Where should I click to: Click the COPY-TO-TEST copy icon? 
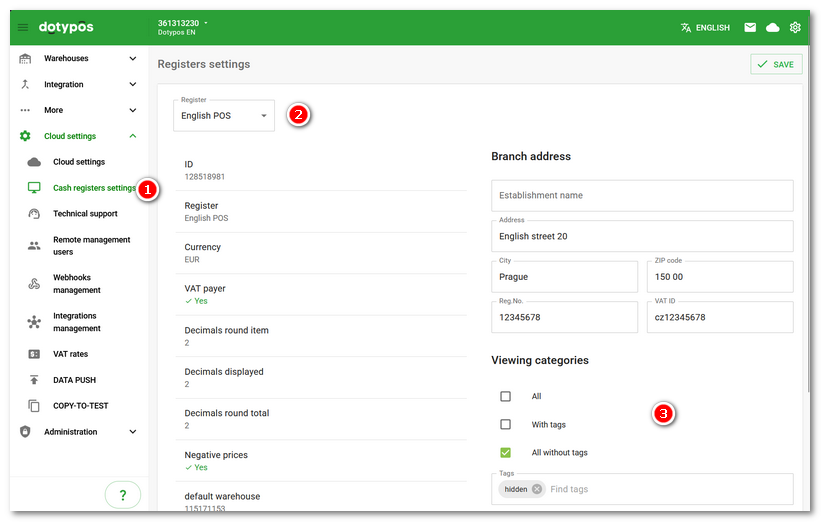coord(34,406)
